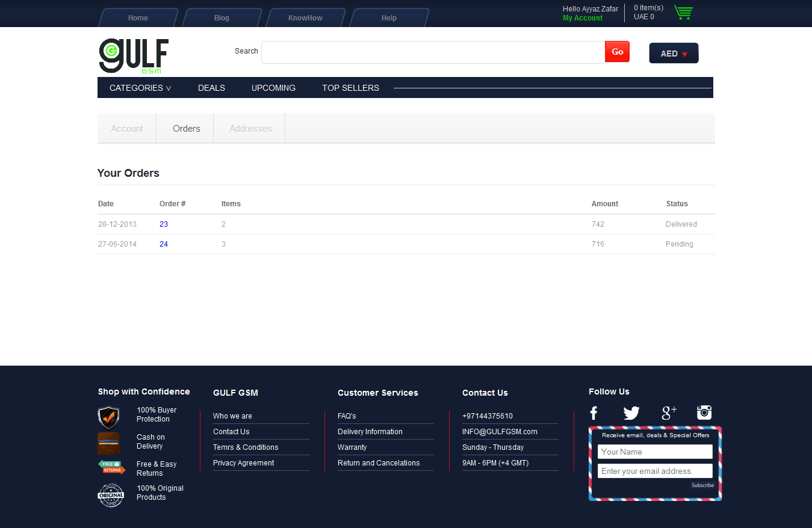The image size is (812, 528).
Task: Click the Buyer Protection shield icon
Action: pyautogui.click(x=108, y=417)
